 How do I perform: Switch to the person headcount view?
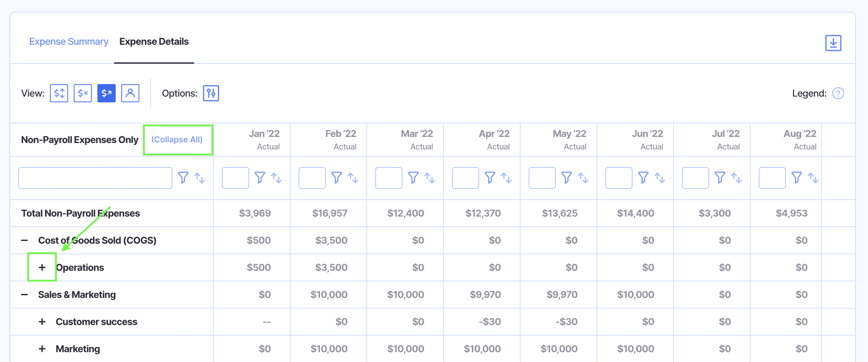point(130,93)
